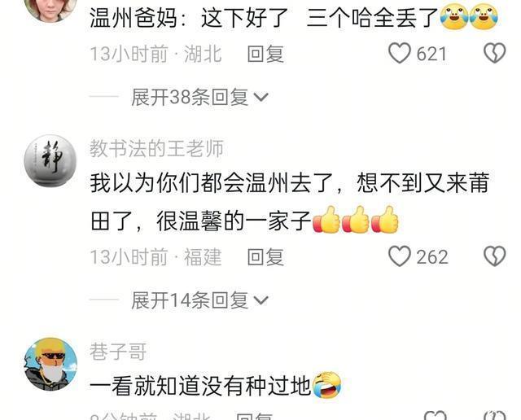Open profile via username 教书法的王老师
Screen dimensions: 521x420
pos(156,148)
